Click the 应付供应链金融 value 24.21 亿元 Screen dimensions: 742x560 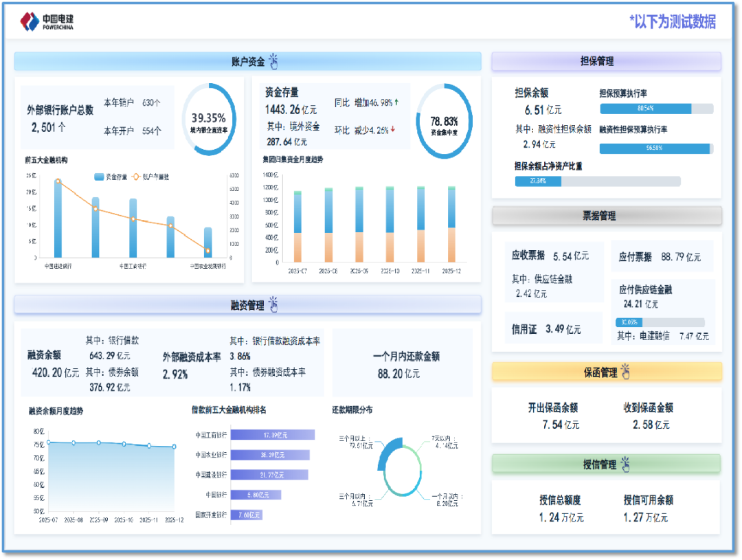640,304
